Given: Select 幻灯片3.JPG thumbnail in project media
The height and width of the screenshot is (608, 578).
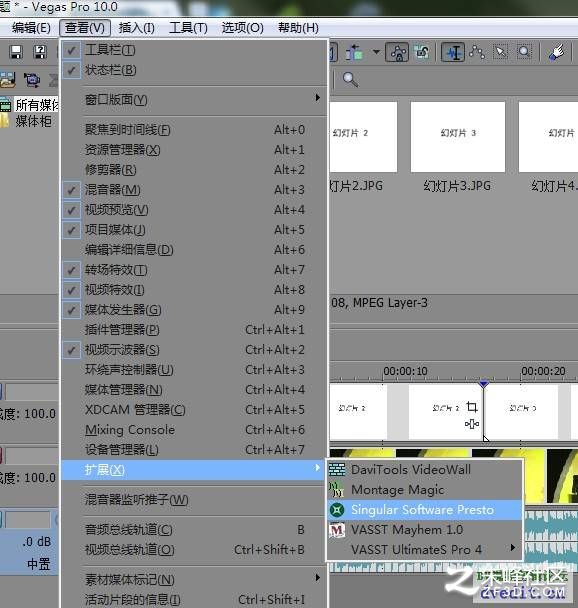Looking at the screenshot, I should tap(457, 137).
